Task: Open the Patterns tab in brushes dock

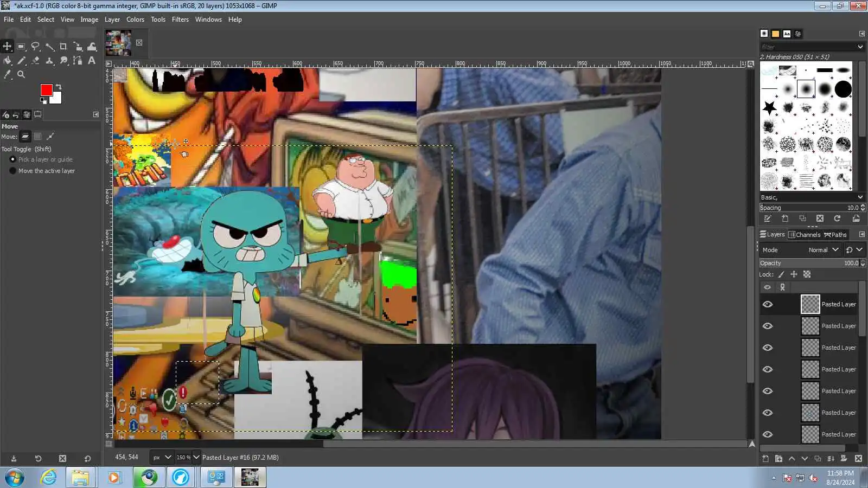Action: pyautogui.click(x=776, y=34)
